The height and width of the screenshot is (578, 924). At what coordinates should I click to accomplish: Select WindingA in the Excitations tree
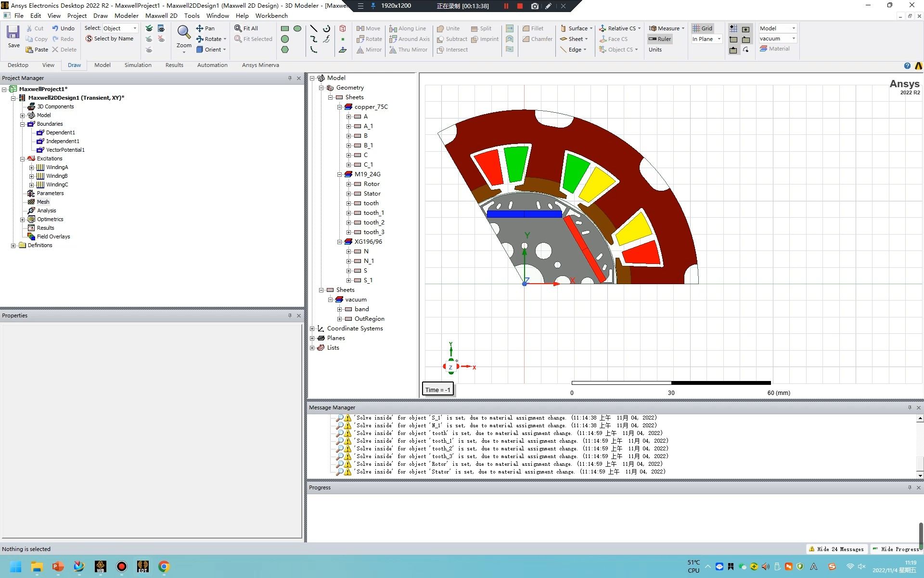tap(57, 167)
